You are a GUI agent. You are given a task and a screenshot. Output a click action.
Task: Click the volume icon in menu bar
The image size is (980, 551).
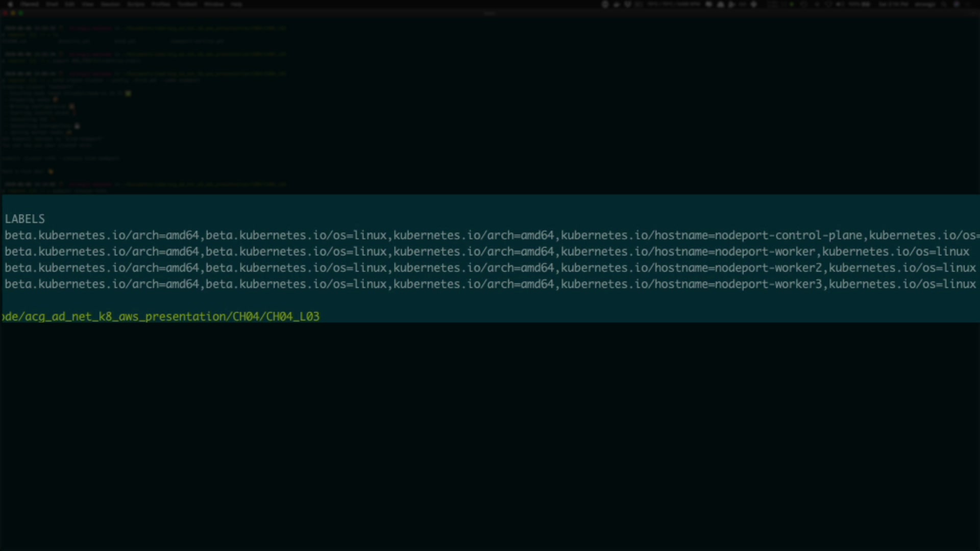[x=840, y=4]
